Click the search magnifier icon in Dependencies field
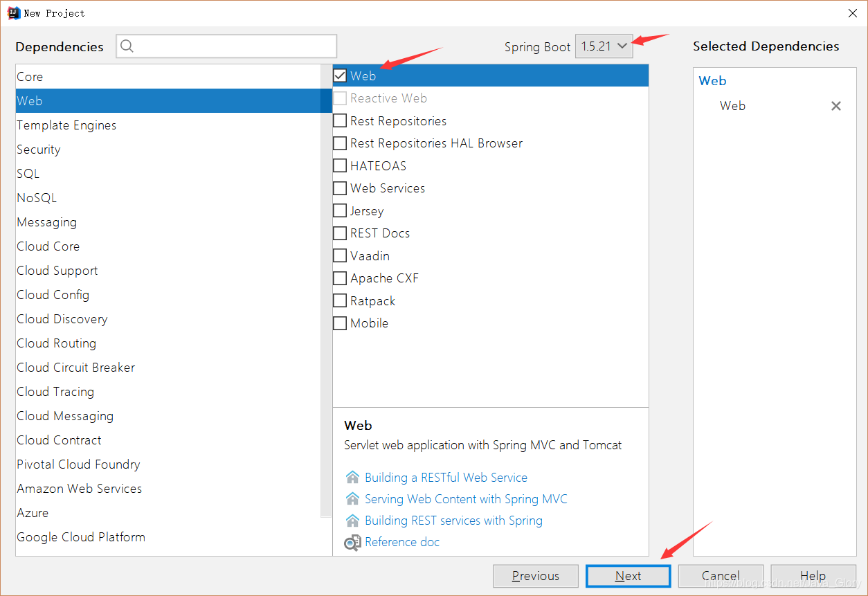Screen dimensions: 868x596 (127, 46)
